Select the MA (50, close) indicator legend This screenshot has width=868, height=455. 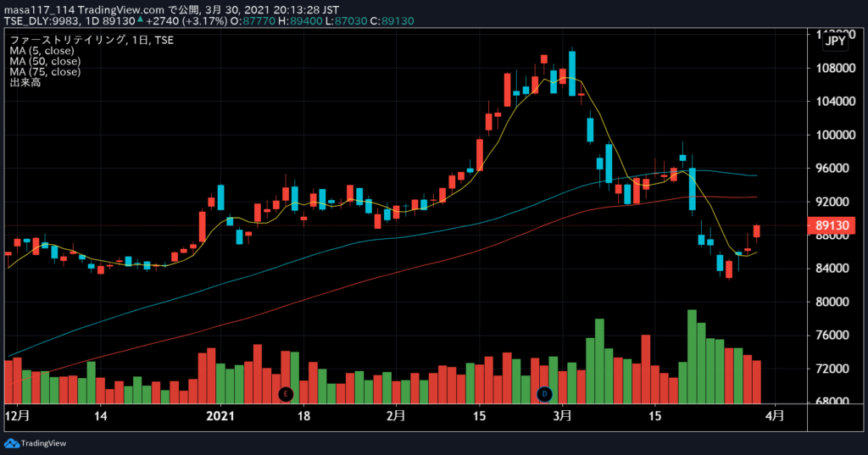[45, 62]
